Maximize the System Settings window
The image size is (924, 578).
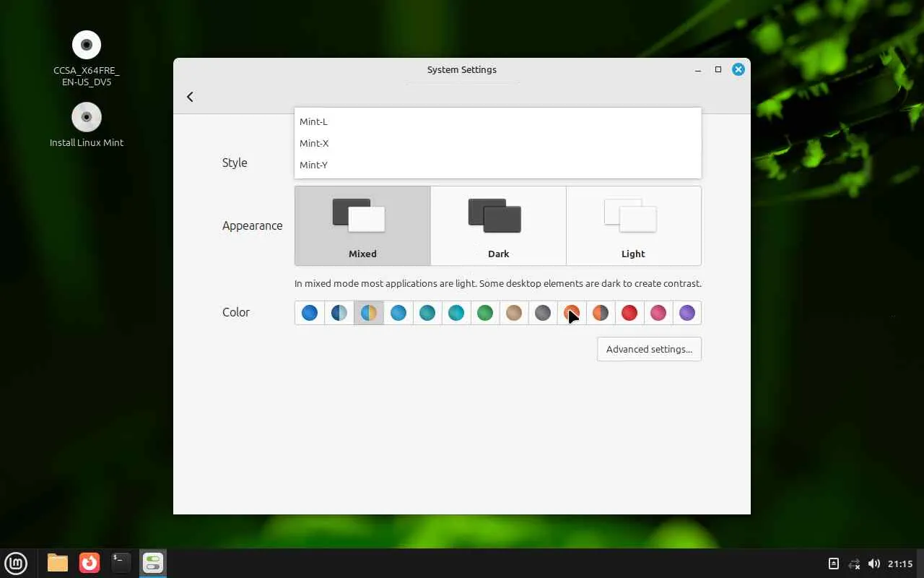click(x=718, y=69)
